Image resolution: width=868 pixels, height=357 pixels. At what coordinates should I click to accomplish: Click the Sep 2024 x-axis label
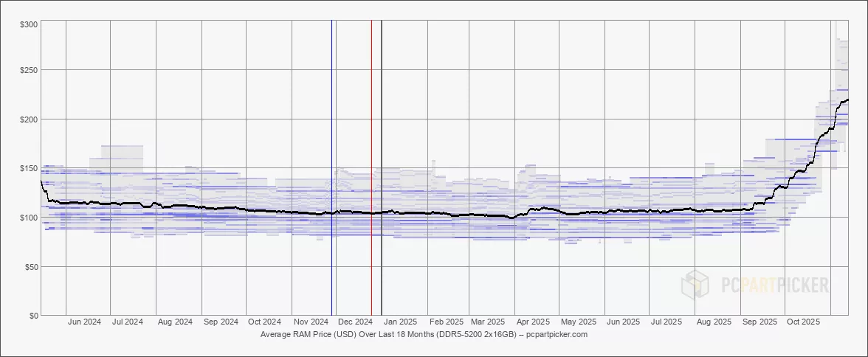pyautogui.click(x=220, y=322)
